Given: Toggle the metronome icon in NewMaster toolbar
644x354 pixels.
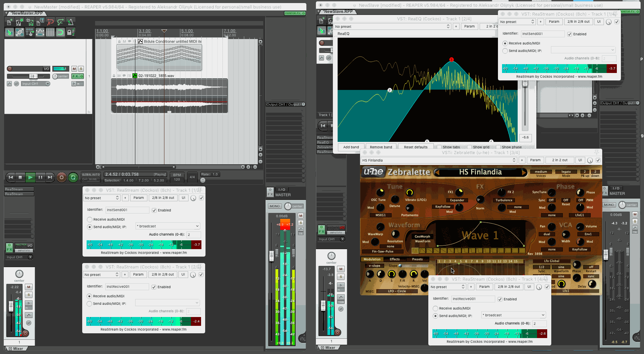Looking at the screenshot, I should coord(70,22).
